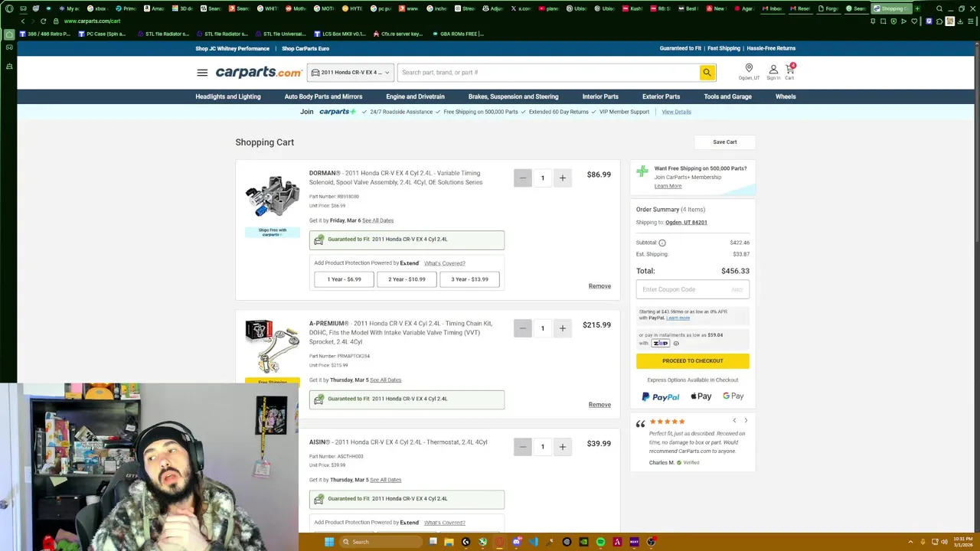Viewport: 980px width, 551px height.
Task: Click the Windows taskbar Search box
Action: click(x=380, y=542)
